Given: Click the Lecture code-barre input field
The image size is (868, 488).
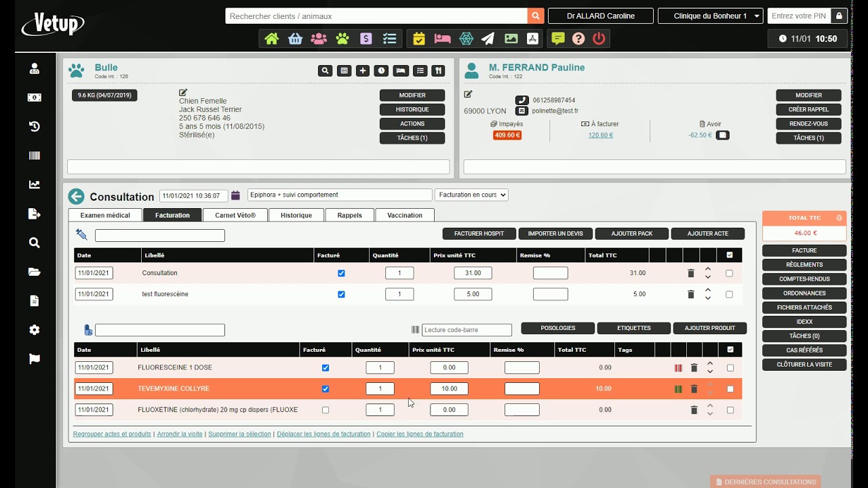Looking at the screenshot, I should [467, 330].
